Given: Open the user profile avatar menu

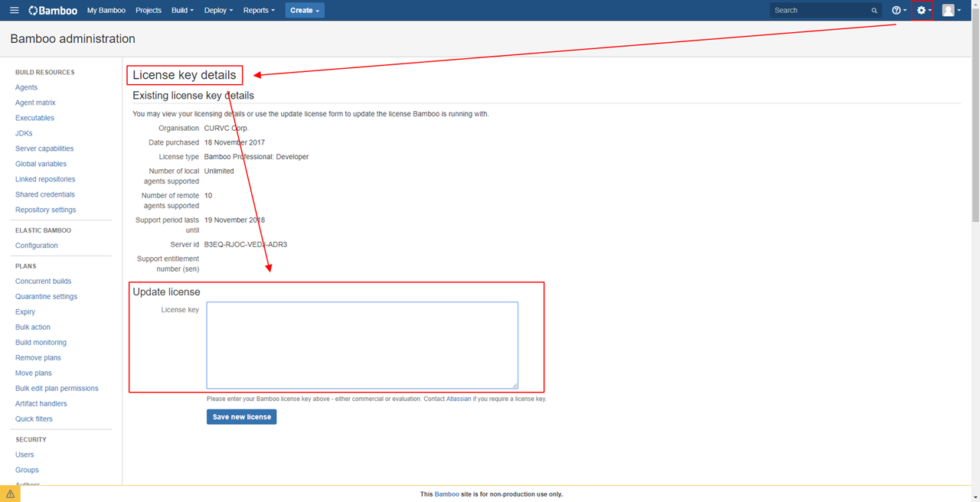Looking at the screenshot, I should [x=952, y=11].
